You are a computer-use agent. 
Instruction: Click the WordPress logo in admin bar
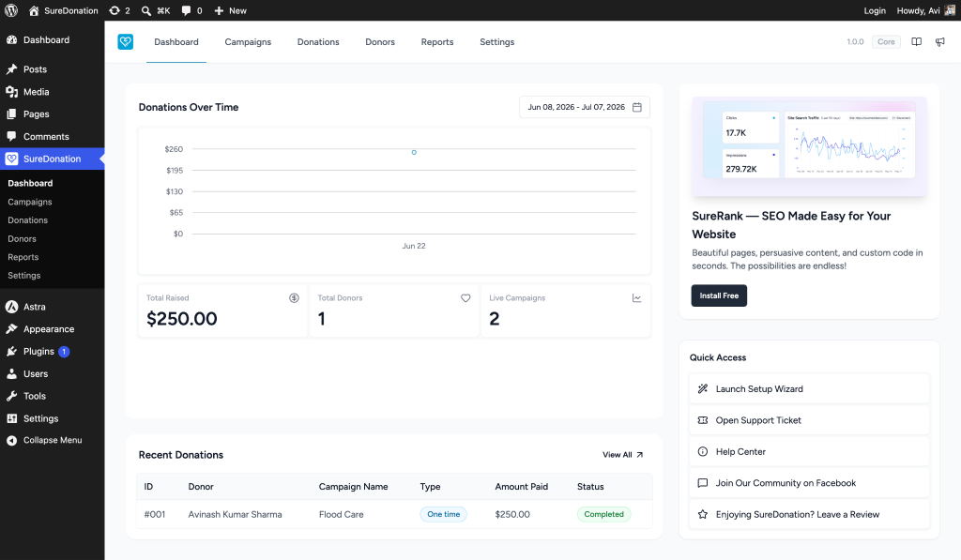point(11,10)
